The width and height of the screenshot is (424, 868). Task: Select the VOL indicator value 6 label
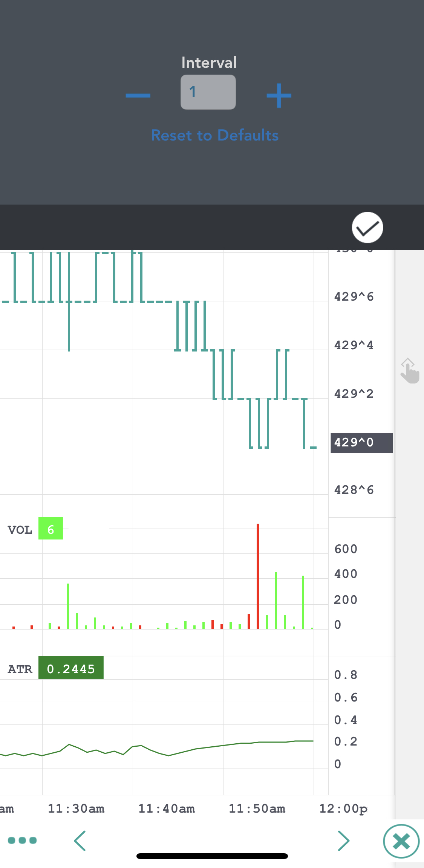[x=51, y=529]
